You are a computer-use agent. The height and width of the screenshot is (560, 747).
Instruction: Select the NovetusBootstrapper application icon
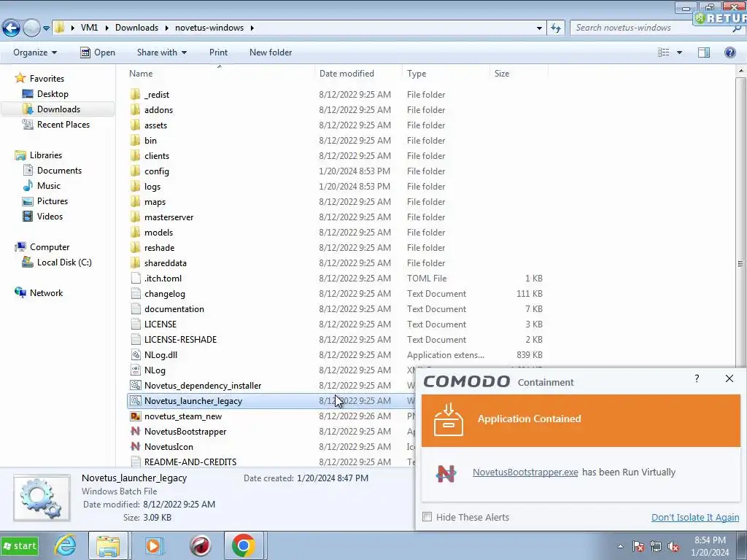coord(136,432)
